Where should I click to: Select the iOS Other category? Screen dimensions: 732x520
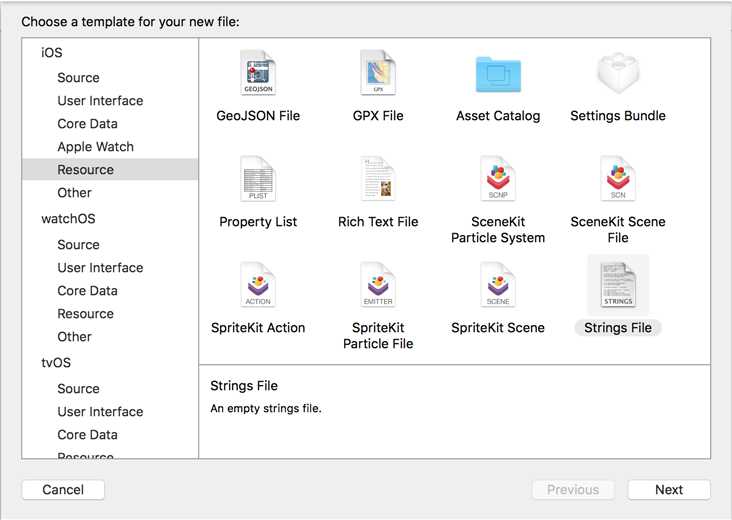point(74,193)
